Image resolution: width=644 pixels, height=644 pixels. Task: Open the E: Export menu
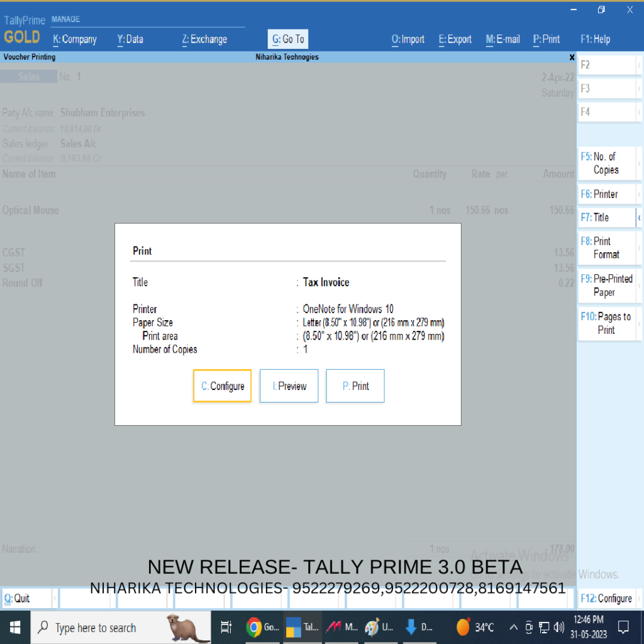coord(455,40)
